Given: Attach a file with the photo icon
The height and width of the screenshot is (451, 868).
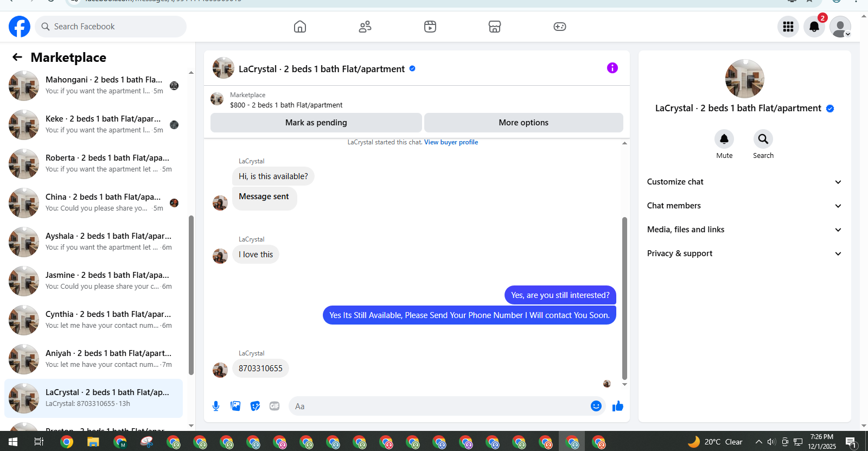Looking at the screenshot, I should 235,406.
